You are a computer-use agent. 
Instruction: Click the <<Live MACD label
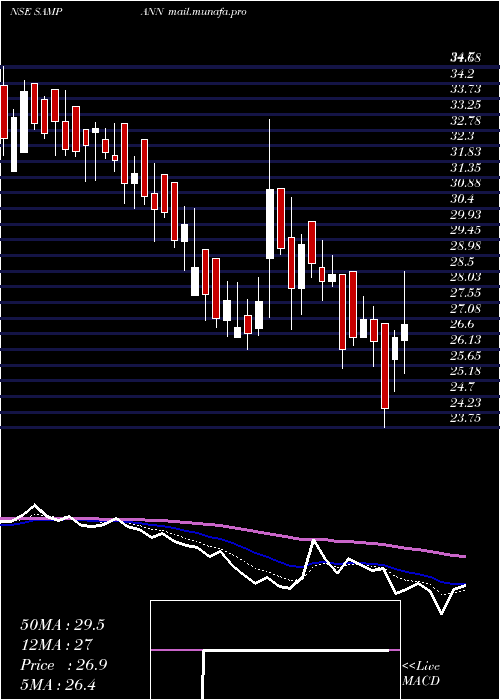point(421,674)
